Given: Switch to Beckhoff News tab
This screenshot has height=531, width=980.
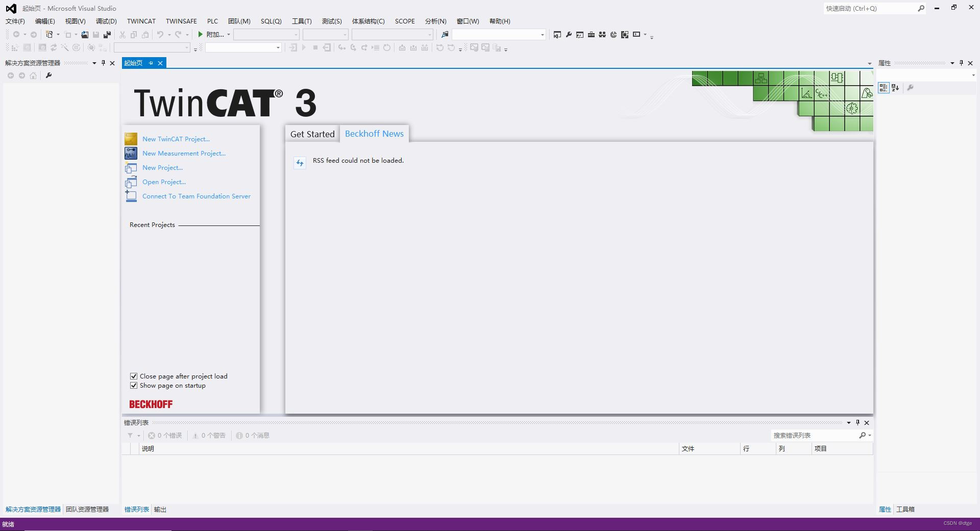Looking at the screenshot, I should pyautogui.click(x=374, y=134).
